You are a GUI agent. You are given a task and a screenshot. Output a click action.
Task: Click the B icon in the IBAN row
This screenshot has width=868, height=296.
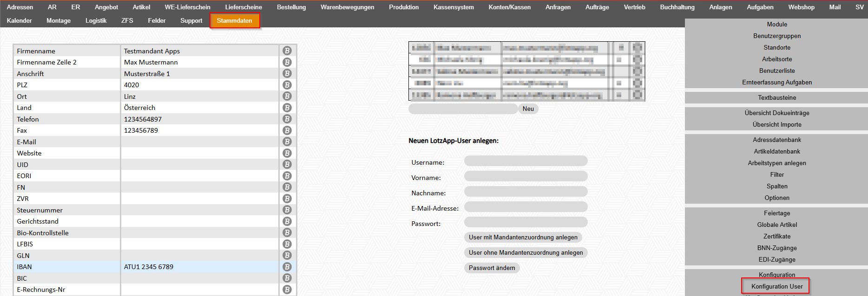click(x=287, y=267)
